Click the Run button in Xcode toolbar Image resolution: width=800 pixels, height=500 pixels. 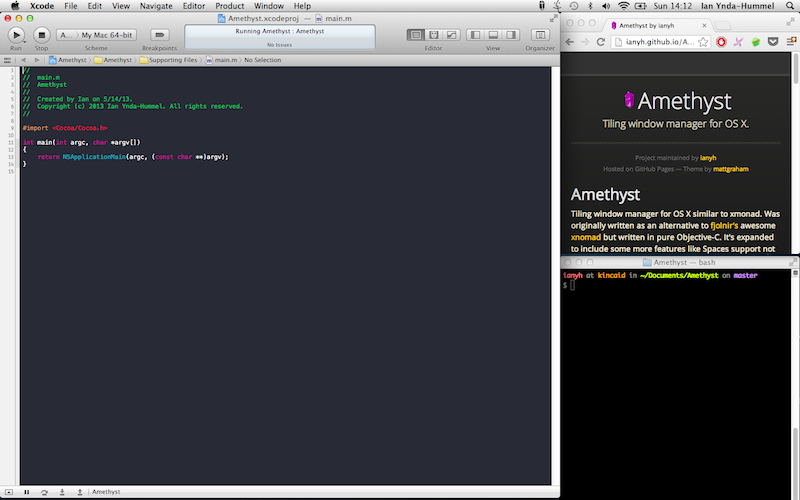16,35
